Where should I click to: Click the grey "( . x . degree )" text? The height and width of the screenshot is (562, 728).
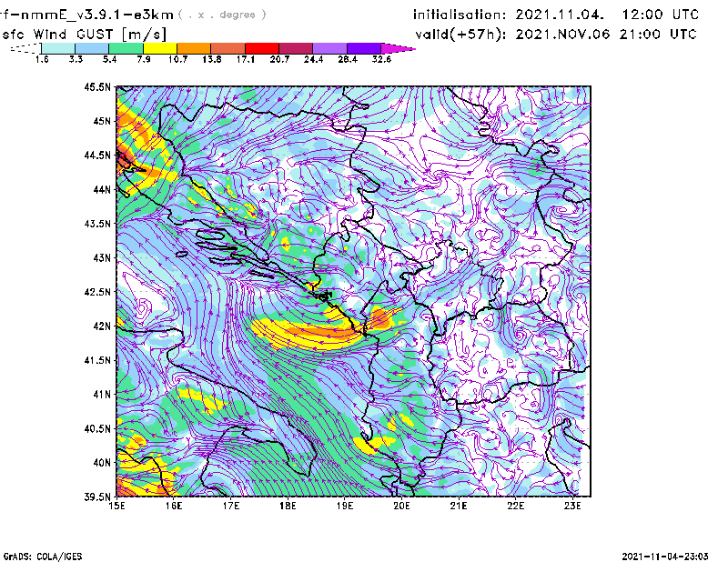coord(222,15)
